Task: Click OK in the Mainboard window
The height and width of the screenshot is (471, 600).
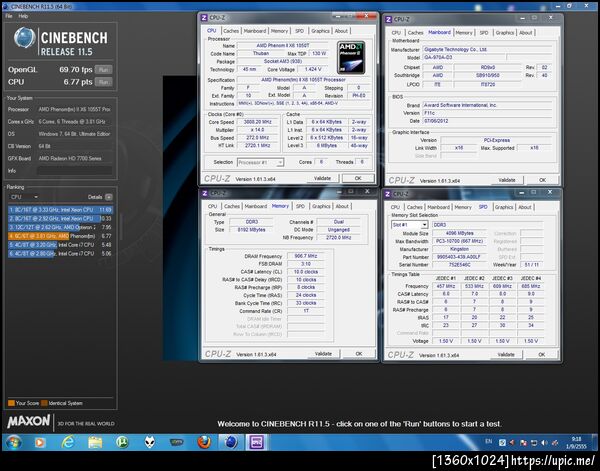Action: coord(543,180)
